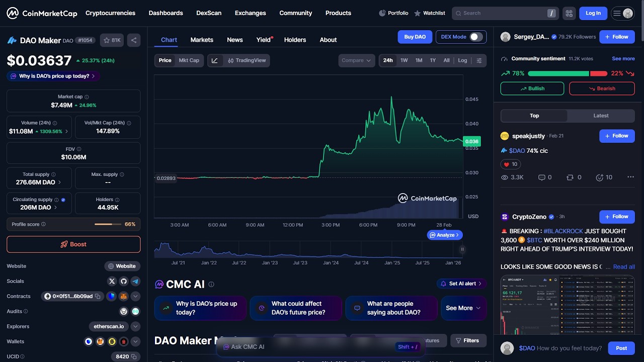Switch to the Holders tab
Image resolution: width=644 pixels, height=362 pixels.
(x=295, y=40)
